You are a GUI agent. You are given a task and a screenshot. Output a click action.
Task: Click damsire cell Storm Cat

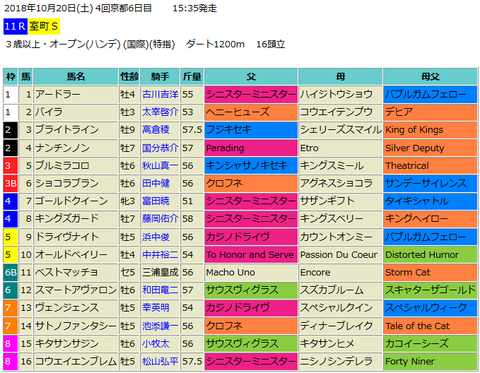point(430,273)
